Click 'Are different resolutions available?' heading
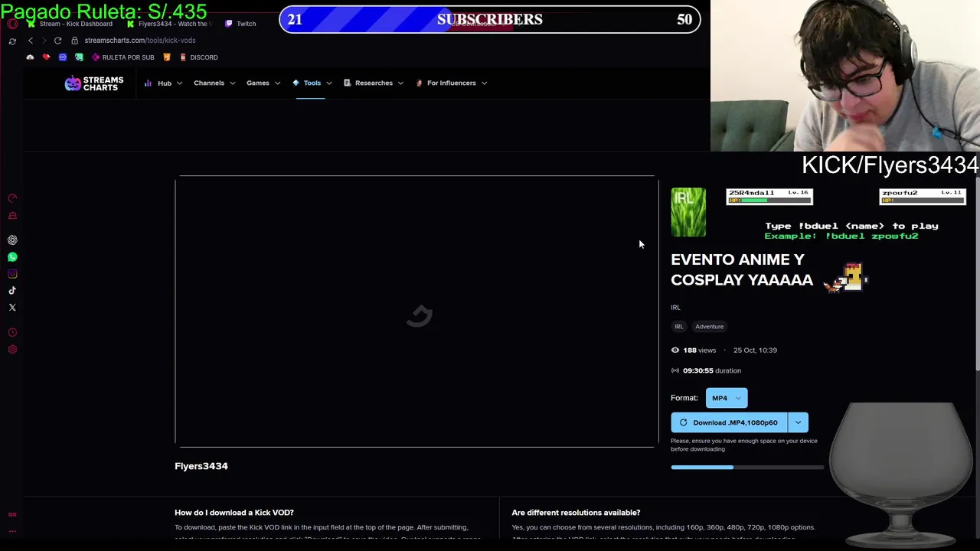This screenshot has height=551, width=980. coord(576,513)
